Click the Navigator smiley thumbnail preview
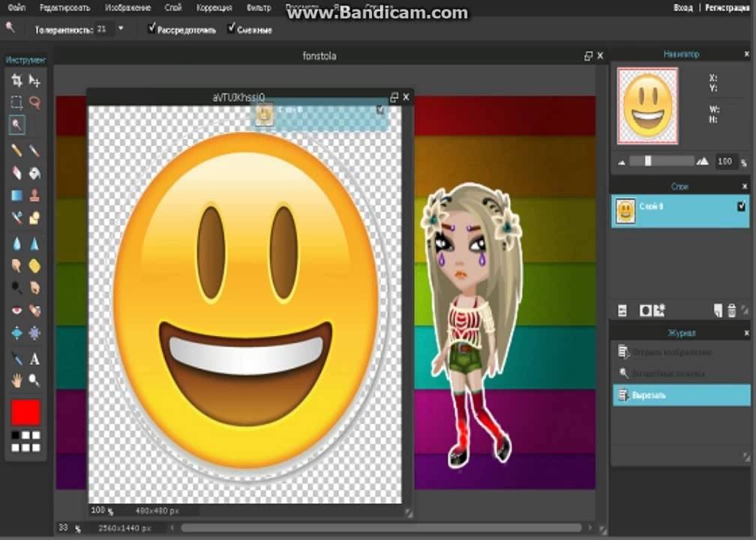 (x=647, y=106)
